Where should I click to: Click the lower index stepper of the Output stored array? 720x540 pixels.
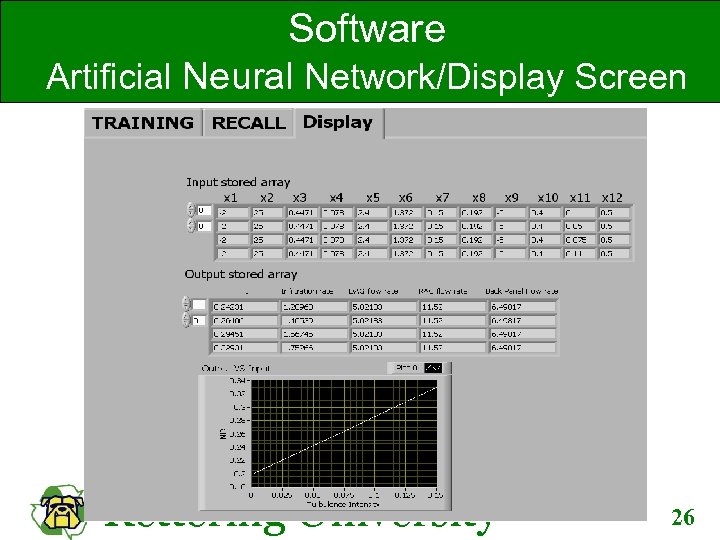pyautogui.click(x=186, y=320)
